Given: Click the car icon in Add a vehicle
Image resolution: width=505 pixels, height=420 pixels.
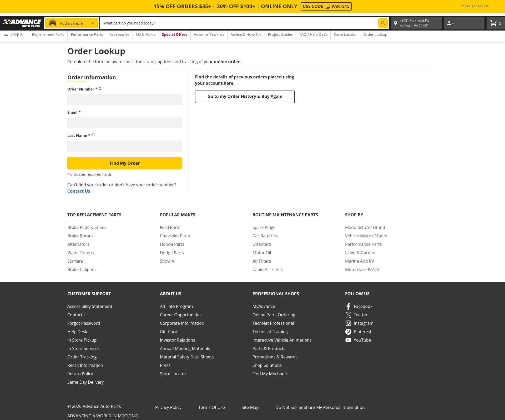Looking at the screenshot, I should tap(53, 23).
